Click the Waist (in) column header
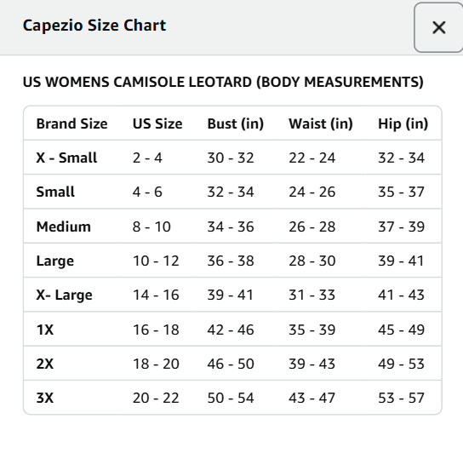The height and width of the screenshot is (476, 463). coord(321,123)
